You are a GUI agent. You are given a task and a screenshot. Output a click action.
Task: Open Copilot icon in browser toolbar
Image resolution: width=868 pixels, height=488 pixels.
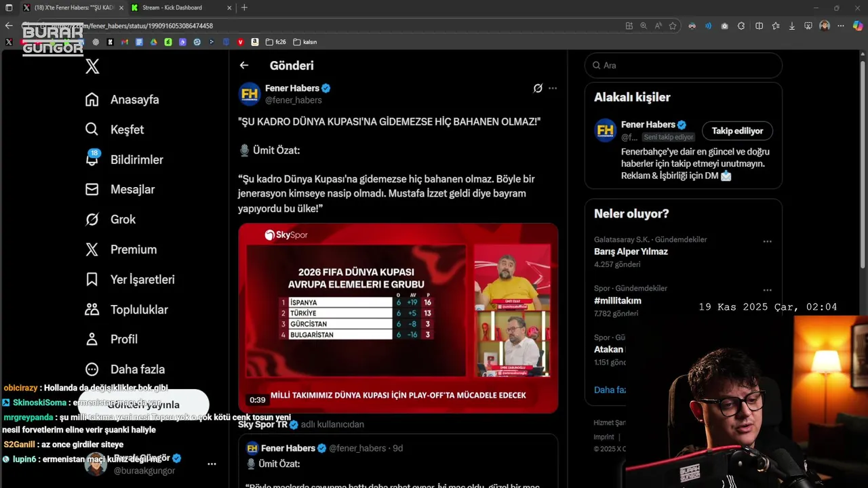click(858, 26)
